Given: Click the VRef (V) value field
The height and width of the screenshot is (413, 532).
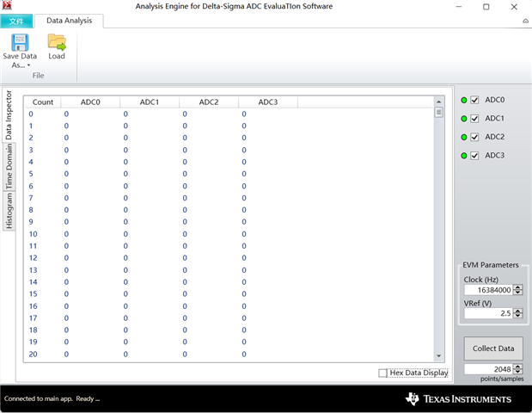Looking at the screenshot, I should pyautogui.click(x=489, y=313).
